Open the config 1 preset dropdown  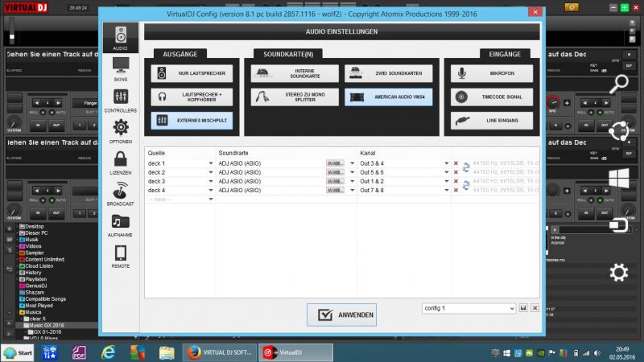(469, 308)
